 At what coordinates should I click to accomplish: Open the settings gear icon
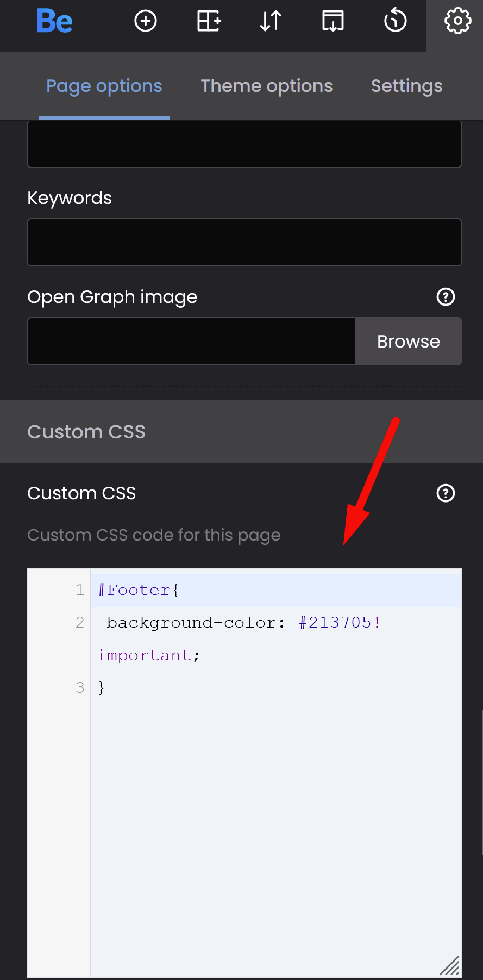[457, 21]
